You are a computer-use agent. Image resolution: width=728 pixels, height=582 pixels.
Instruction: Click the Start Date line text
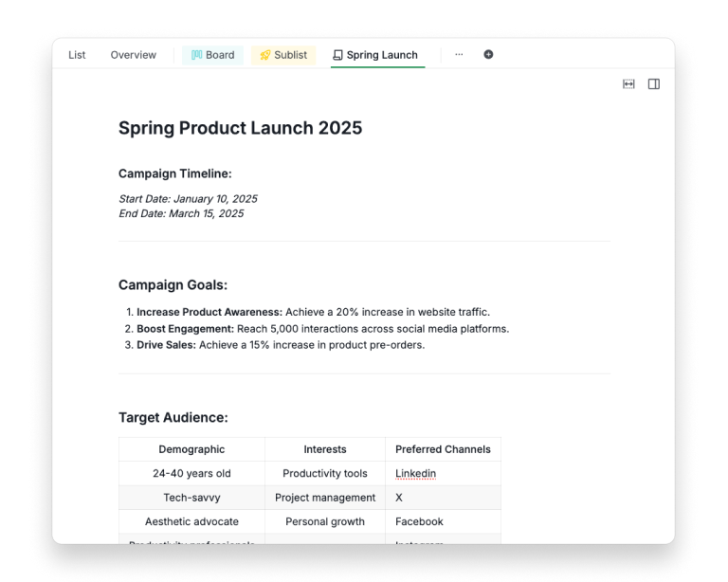click(188, 199)
